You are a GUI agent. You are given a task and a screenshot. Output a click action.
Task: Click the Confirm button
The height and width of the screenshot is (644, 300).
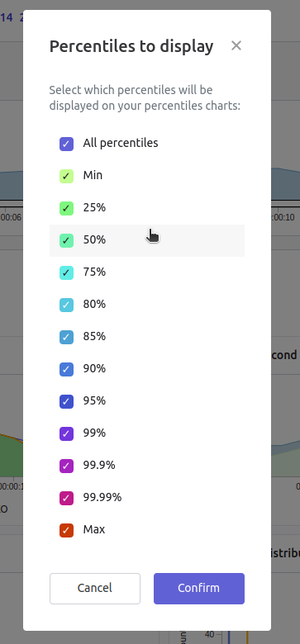point(199,589)
